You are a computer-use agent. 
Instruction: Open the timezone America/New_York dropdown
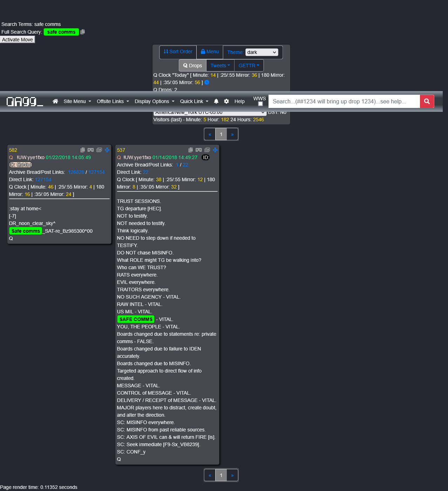pyautogui.click(x=210, y=113)
